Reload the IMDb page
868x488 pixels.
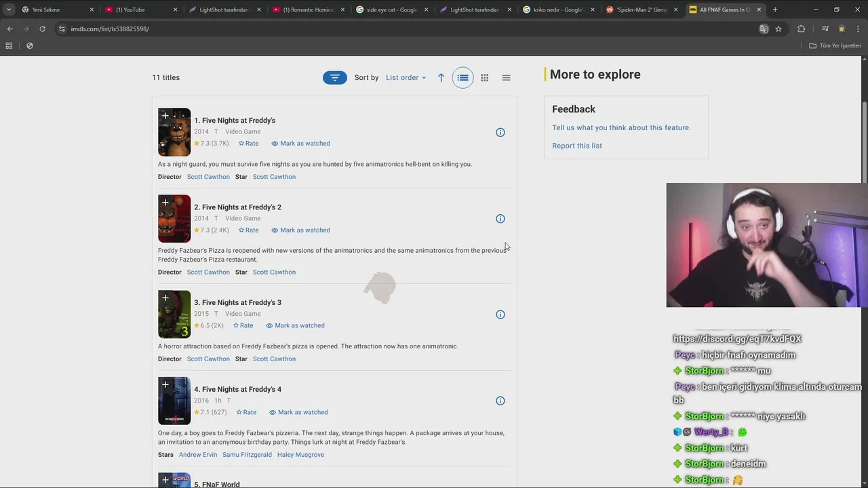coord(42,29)
